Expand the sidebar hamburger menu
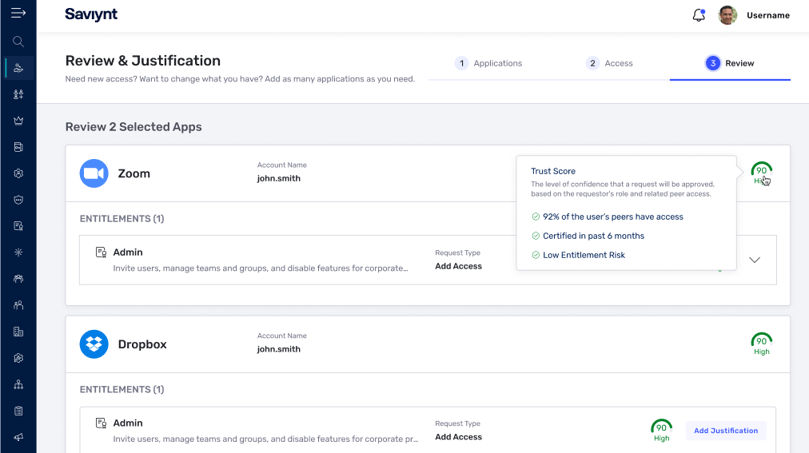 pyautogui.click(x=18, y=13)
